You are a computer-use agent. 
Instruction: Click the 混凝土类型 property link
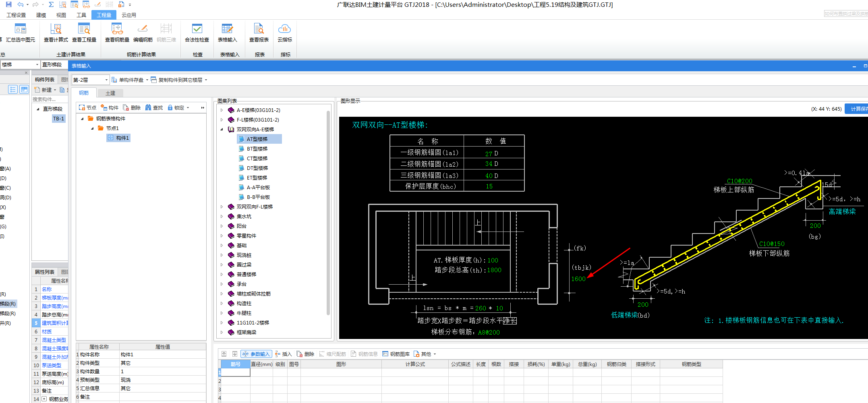click(54, 340)
